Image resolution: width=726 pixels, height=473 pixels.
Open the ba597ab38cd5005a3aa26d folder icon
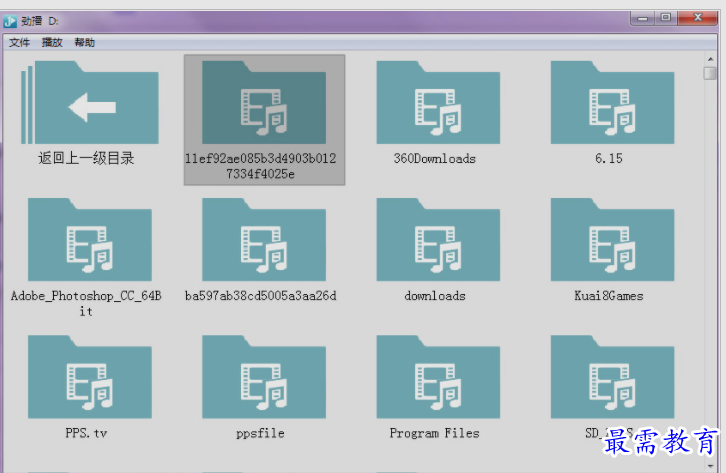264,240
